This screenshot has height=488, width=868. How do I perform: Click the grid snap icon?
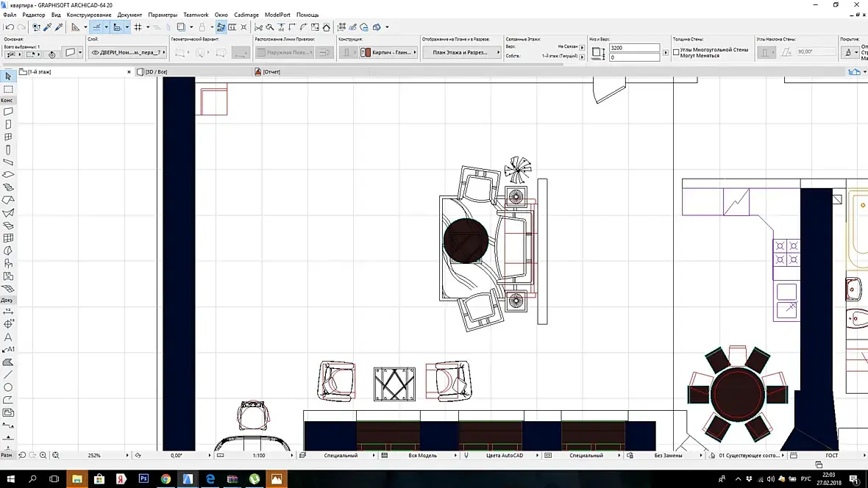(x=138, y=27)
